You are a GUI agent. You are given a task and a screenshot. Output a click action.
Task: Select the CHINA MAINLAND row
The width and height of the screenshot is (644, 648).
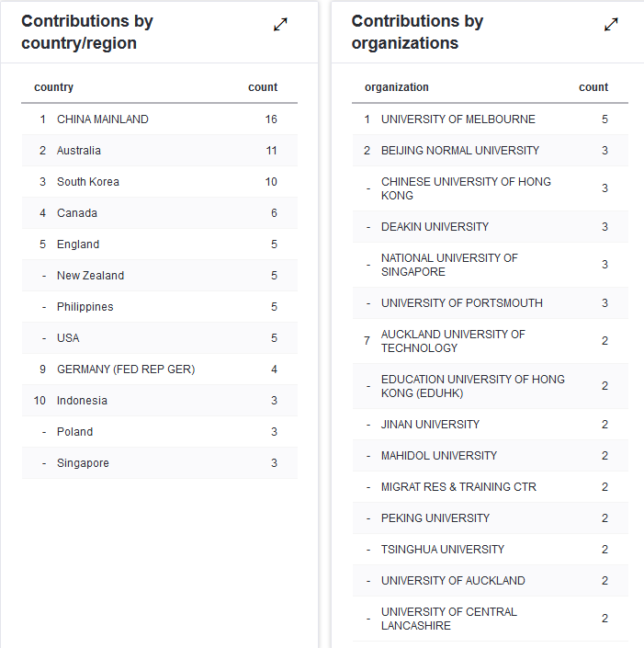point(103,119)
